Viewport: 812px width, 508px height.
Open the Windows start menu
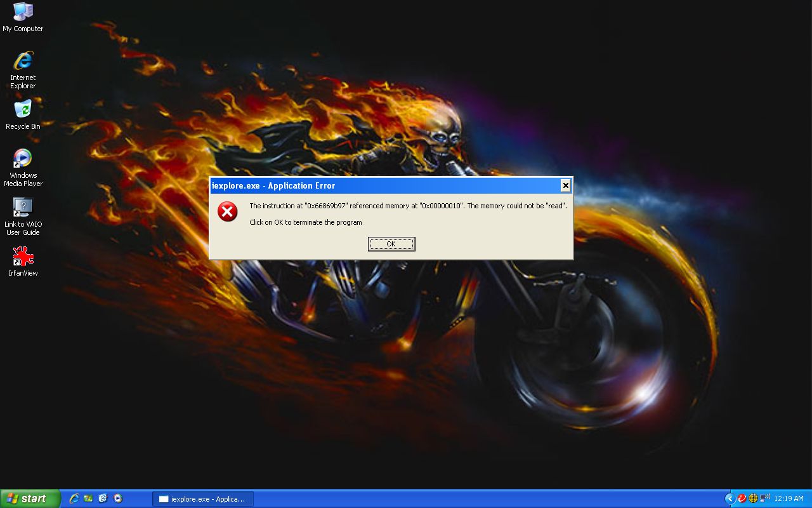[x=30, y=498]
